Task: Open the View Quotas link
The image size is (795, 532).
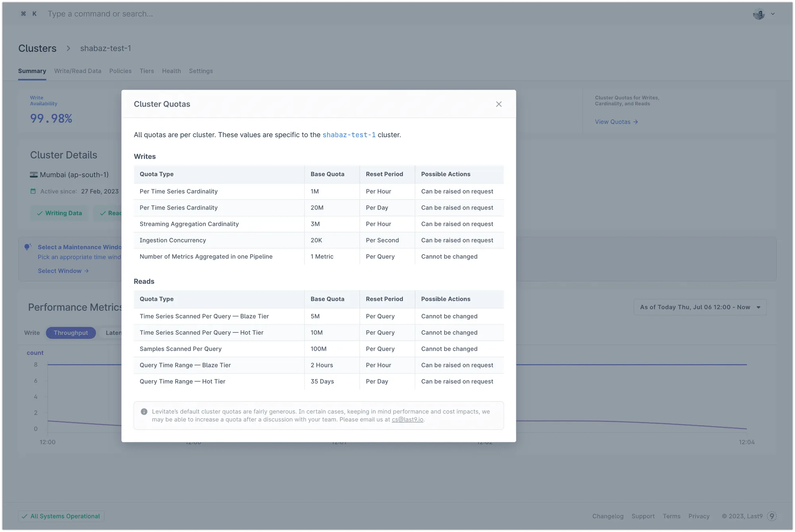Action: click(616, 122)
